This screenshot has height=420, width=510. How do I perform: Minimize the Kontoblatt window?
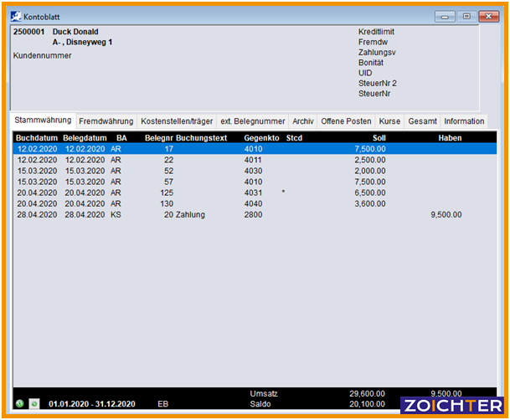(x=446, y=16)
